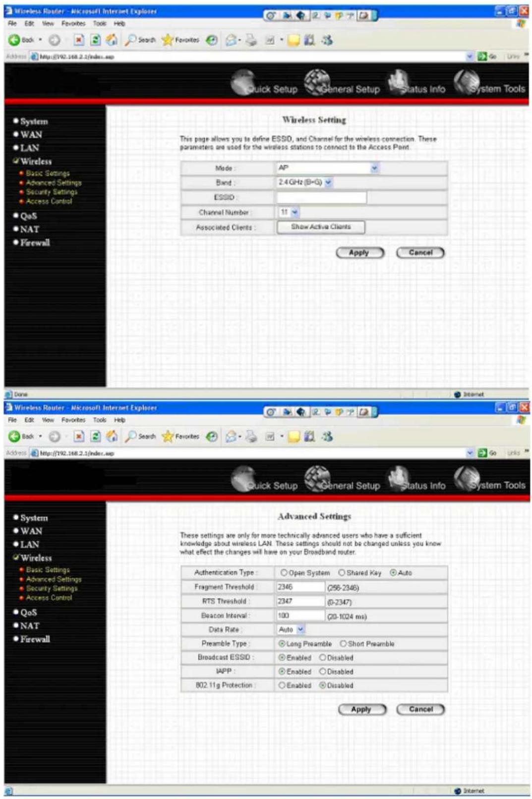Open Favorites star in upper window toolbar
The image size is (532, 799).
(180, 40)
